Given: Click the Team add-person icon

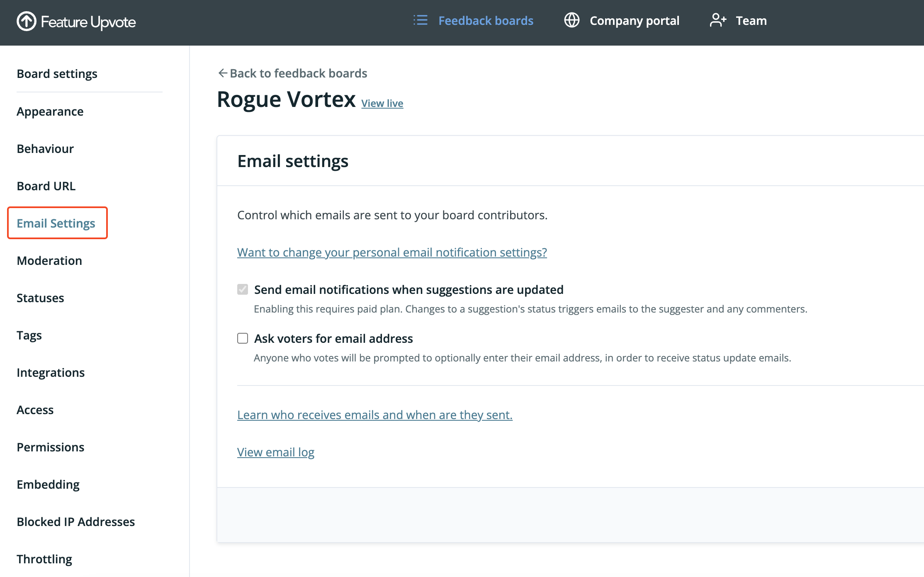Looking at the screenshot, I should (x=718, y=20).
